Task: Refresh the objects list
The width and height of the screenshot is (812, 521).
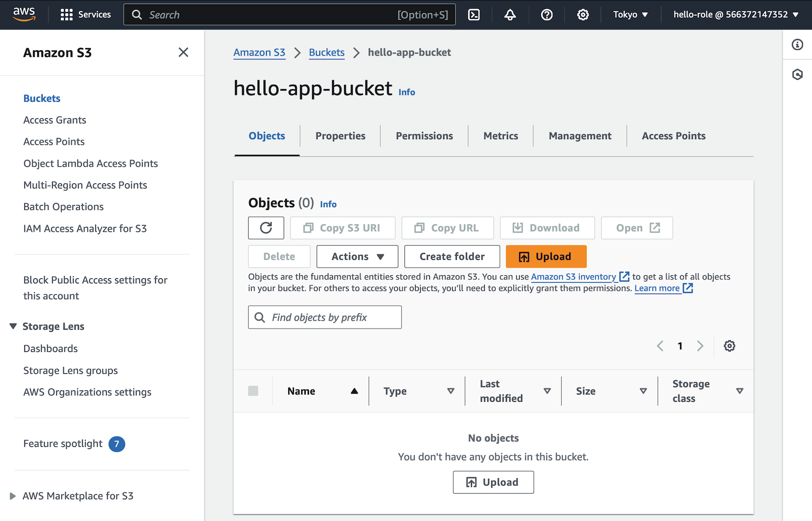Action: pyautogui.click(x=266, y=228)
